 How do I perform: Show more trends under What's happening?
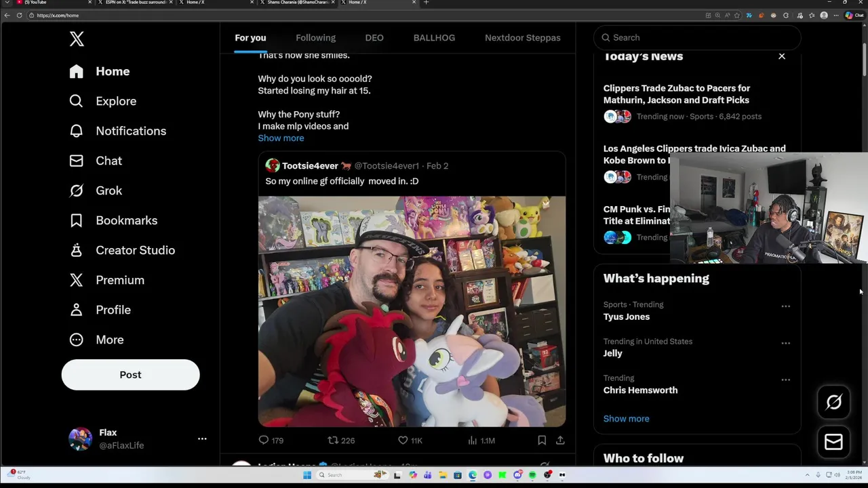[x=626, y=419]
